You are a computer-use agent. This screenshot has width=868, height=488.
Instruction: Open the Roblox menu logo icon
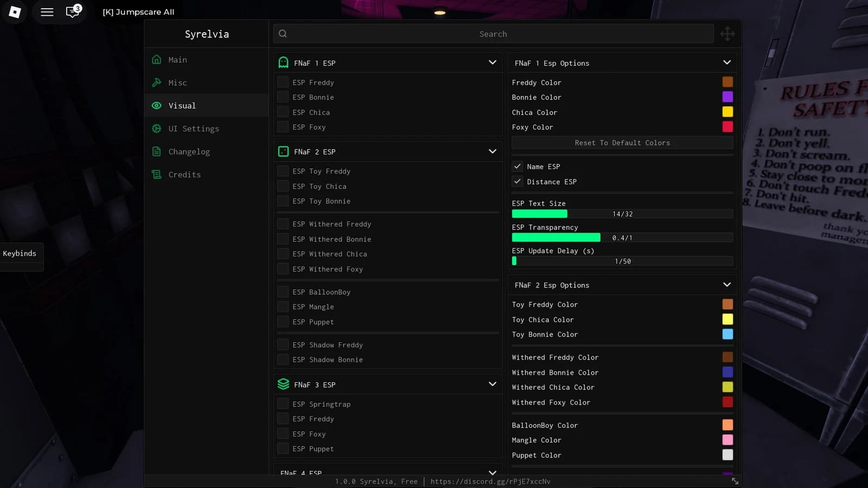pos(15,12)
